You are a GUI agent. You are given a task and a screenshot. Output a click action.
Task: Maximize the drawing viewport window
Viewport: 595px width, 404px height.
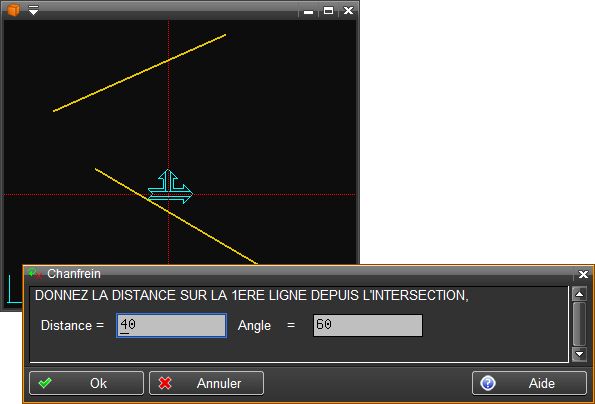coord(329,11)
